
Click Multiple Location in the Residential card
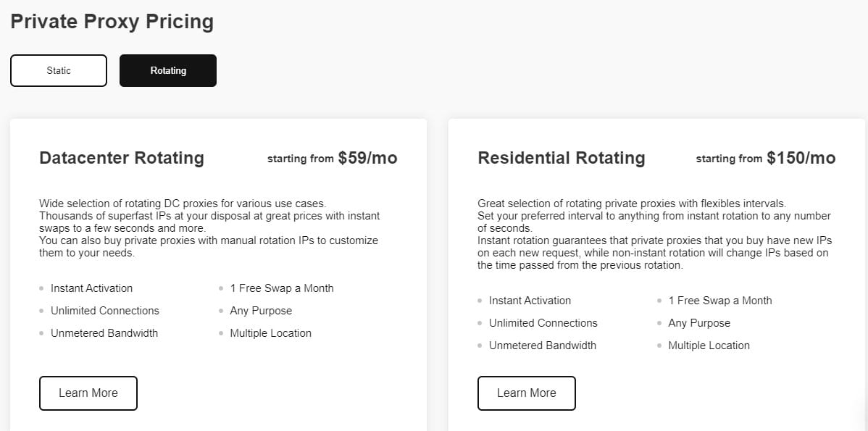point(709,346)
